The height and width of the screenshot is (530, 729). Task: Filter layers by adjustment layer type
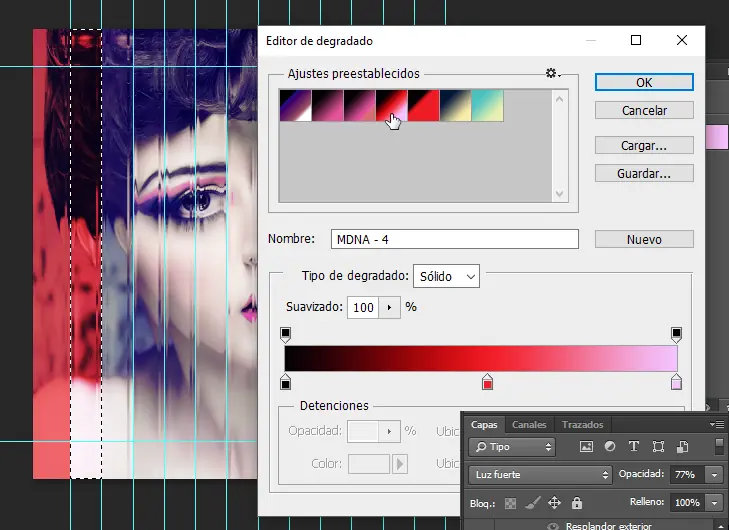point(610,447)
